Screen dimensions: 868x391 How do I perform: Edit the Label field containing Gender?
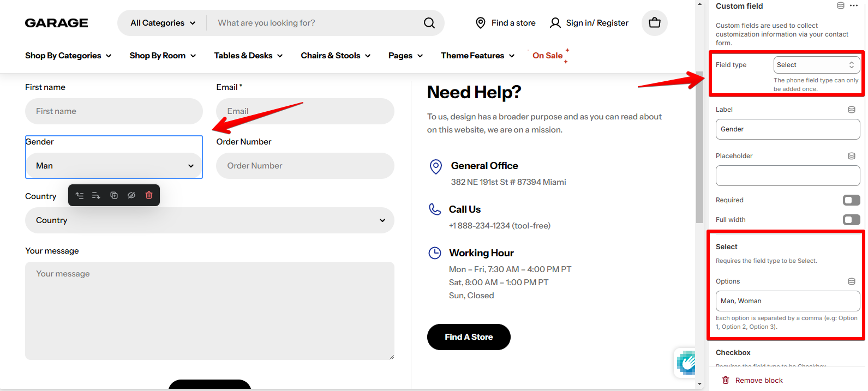[x=788, y=129]
